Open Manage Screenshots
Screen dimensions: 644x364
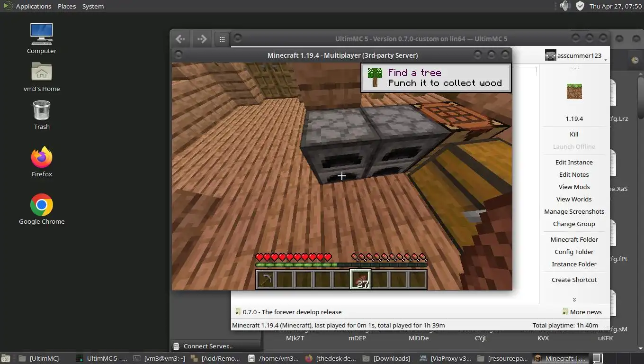[x=574, y=211]
